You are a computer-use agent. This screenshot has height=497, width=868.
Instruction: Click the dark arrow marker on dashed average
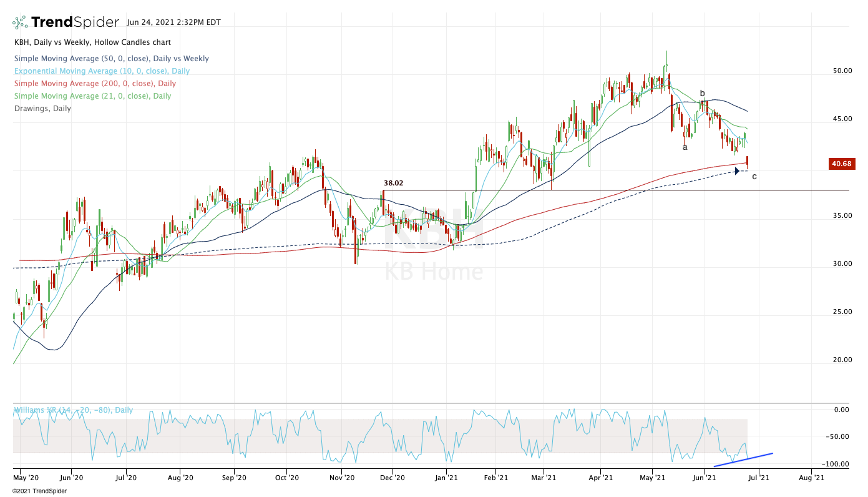pyautogui.click(x=737, y=170)
